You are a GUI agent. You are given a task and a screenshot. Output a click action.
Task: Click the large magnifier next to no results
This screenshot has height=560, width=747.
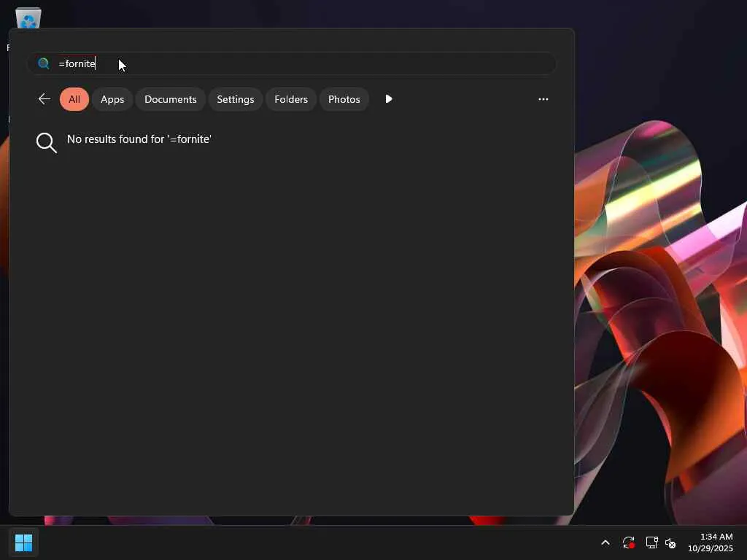(47, 143)
